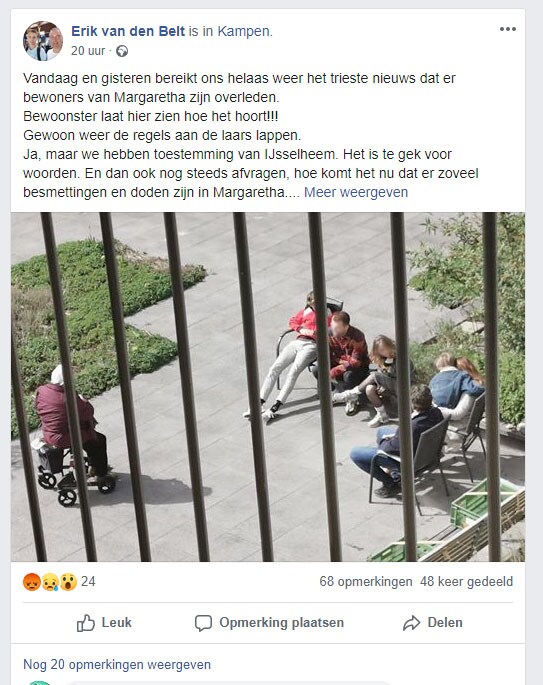Open Erik van den Belt profile picture
Screen dimensions: 543x685
(43, 41)
